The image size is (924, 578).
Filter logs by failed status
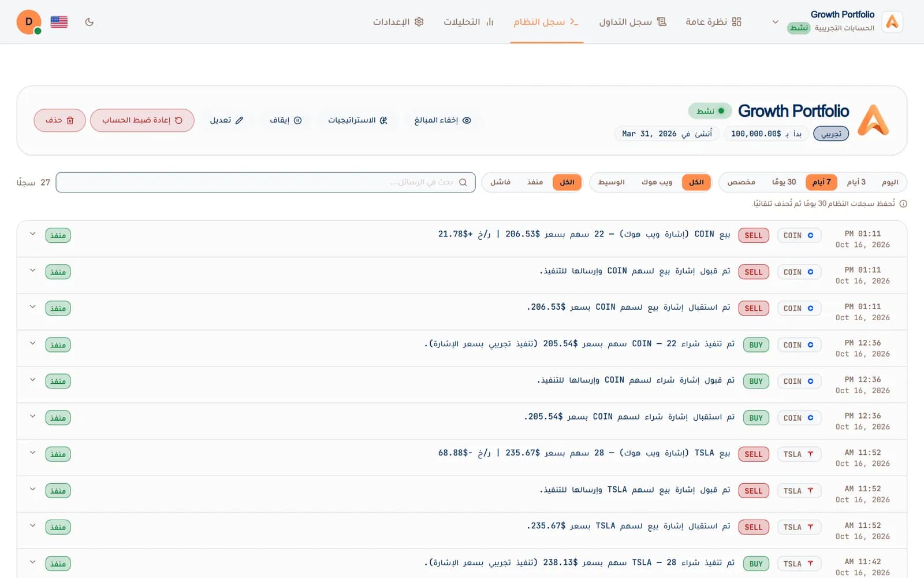tap(500, 182)
